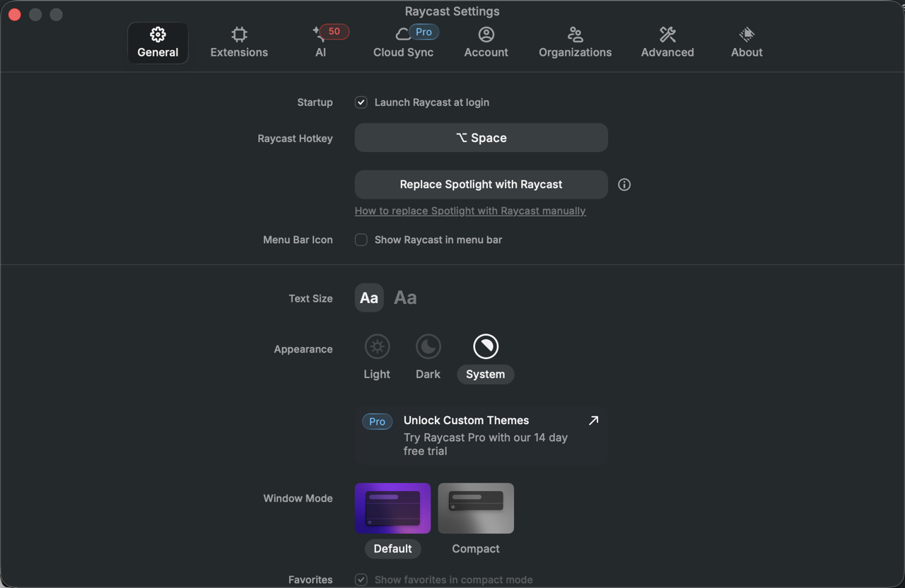
Task: Click the Light appearance label
Action: 377,374
